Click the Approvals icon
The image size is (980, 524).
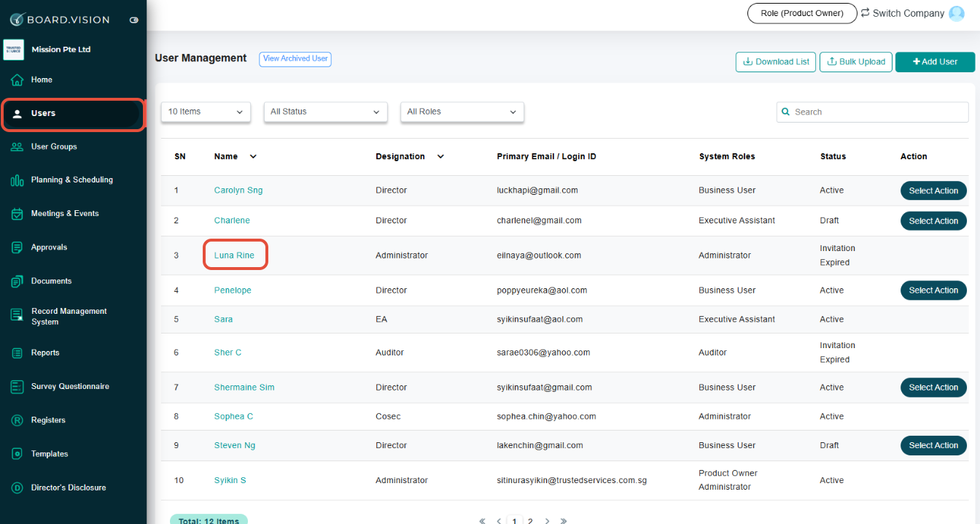pyautogui.click(x=17, y=247)
